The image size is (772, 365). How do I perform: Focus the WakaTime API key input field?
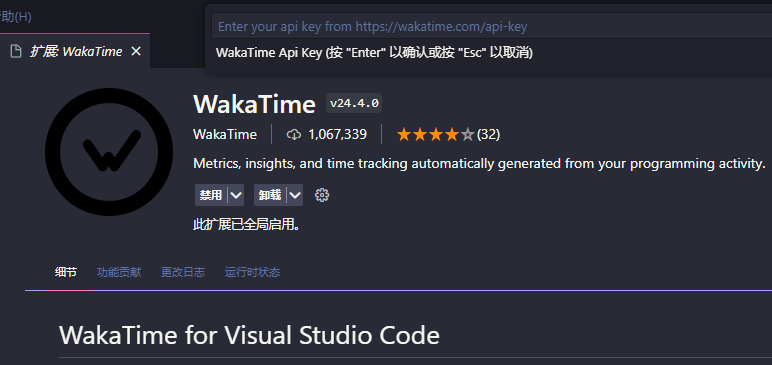491,26
